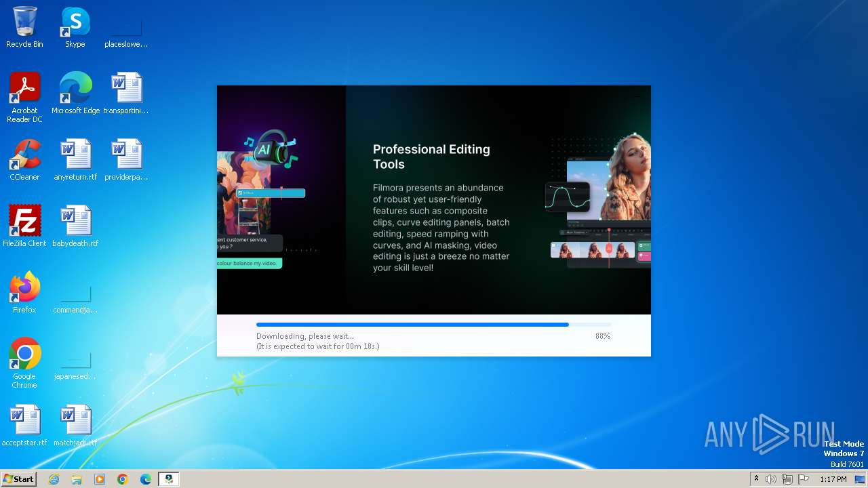Open the volume speaker tray icon
The width and height of the screenshot is (868, 488).
(771, 479)
